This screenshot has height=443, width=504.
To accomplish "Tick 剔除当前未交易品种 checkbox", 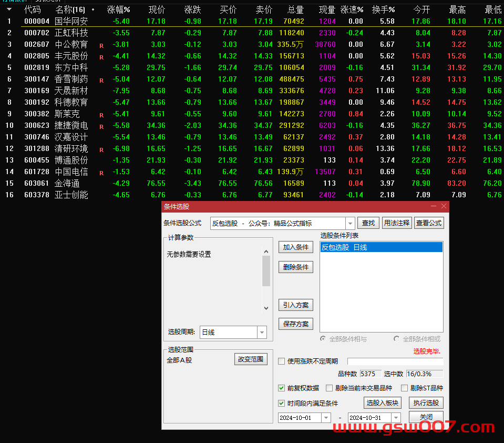I will [329, 388].
